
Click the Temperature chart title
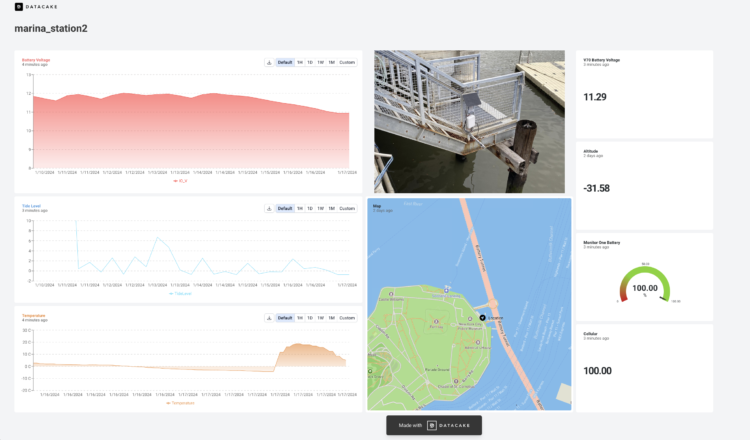click(x=33, y=316)
